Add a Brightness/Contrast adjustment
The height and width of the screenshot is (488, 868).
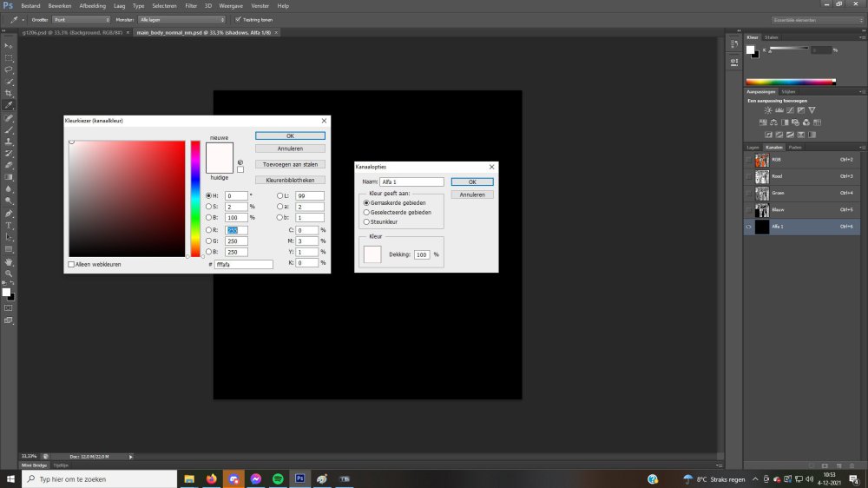[768, 110]
